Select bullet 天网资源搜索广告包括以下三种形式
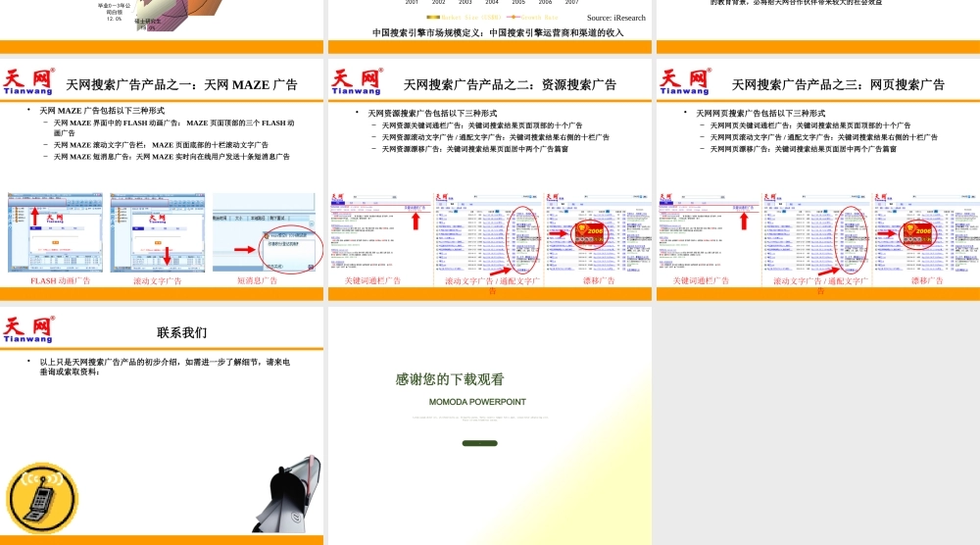The image size is (980, 545). point(432,113)
